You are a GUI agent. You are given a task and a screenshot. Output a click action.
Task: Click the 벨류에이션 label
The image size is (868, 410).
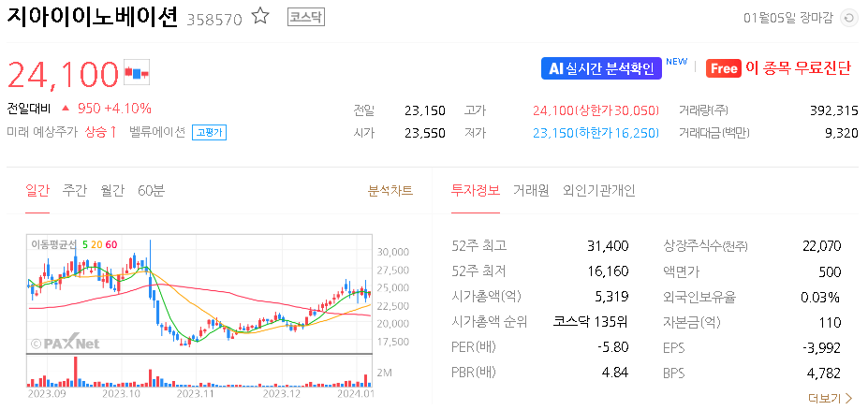(157, 133)
